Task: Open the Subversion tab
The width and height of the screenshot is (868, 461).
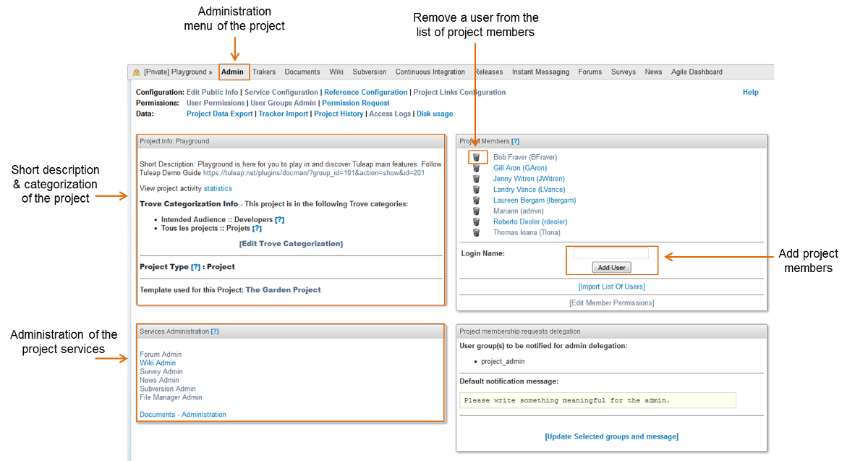Action: 370,72
